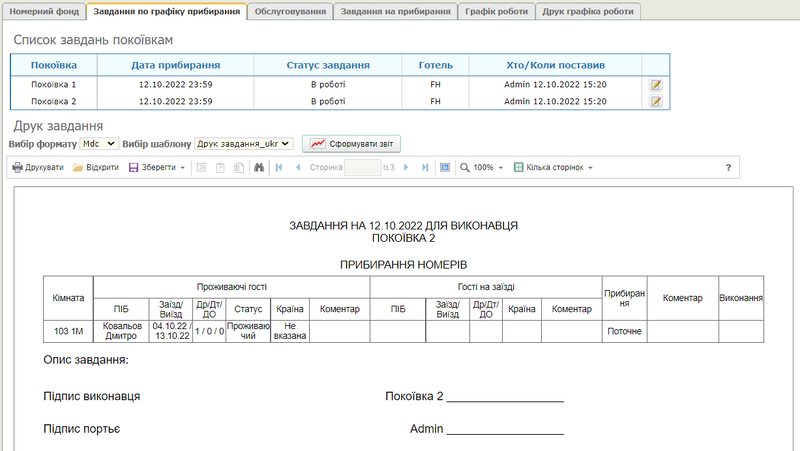Print the report with Друкувати
800x451 pixels.
(38, 168)
